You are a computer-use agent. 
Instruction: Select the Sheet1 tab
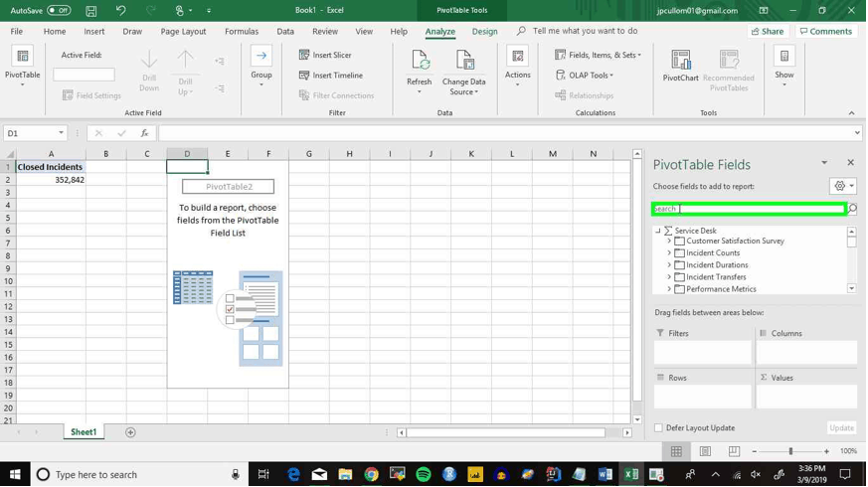84,432
